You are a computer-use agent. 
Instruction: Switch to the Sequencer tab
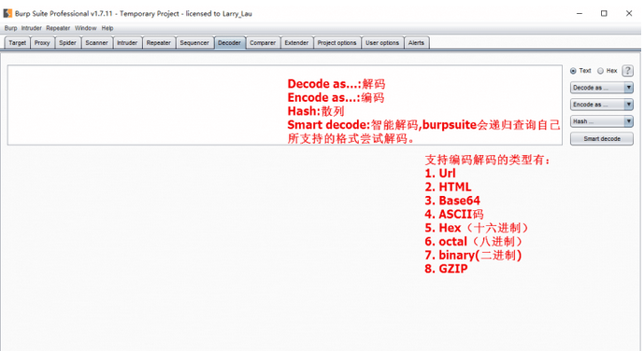tap(194, 43)
